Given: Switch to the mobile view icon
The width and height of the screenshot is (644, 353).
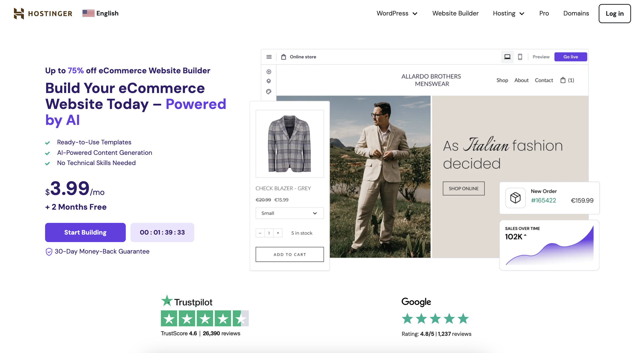Looking at the screenshot, I should point(520,57).
